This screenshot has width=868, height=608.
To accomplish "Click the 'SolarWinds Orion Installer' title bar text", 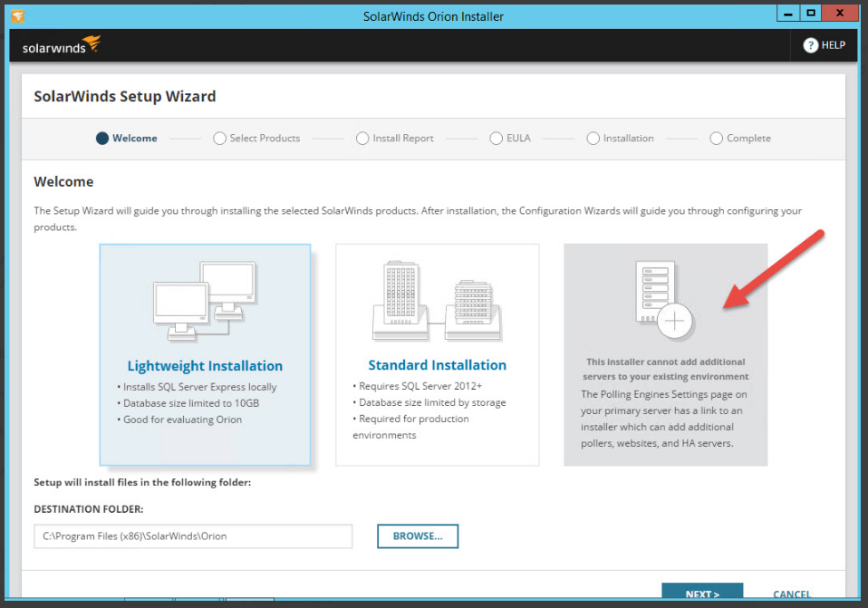I will 433,16.
